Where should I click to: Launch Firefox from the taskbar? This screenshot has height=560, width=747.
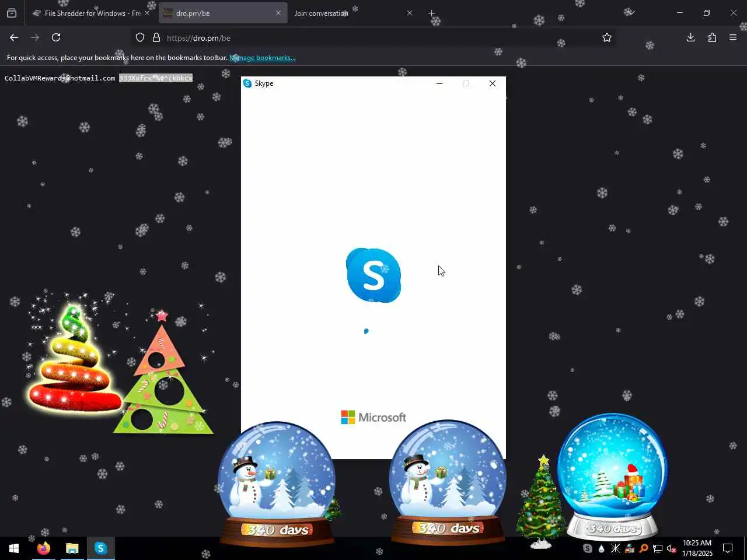click(x=44, y=548)
